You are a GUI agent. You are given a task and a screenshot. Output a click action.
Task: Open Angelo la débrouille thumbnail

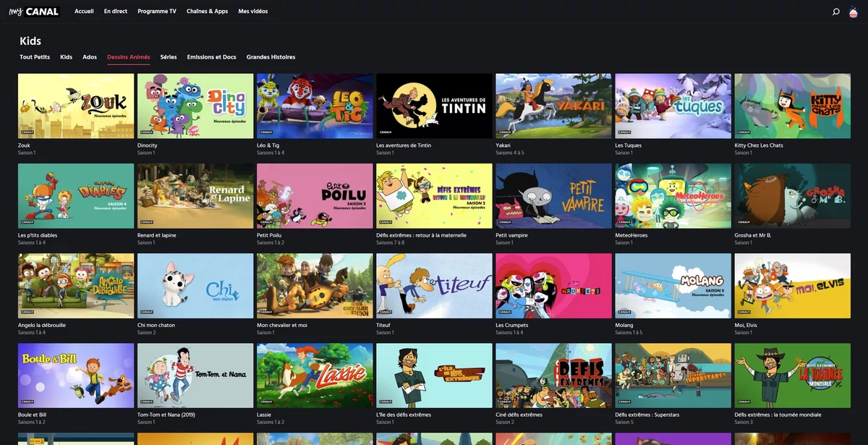76,286
